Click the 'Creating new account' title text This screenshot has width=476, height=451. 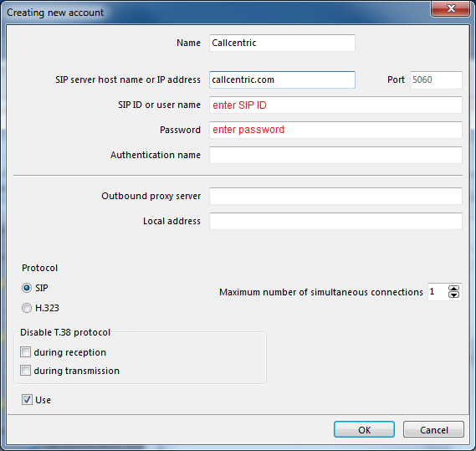point(55,13)
